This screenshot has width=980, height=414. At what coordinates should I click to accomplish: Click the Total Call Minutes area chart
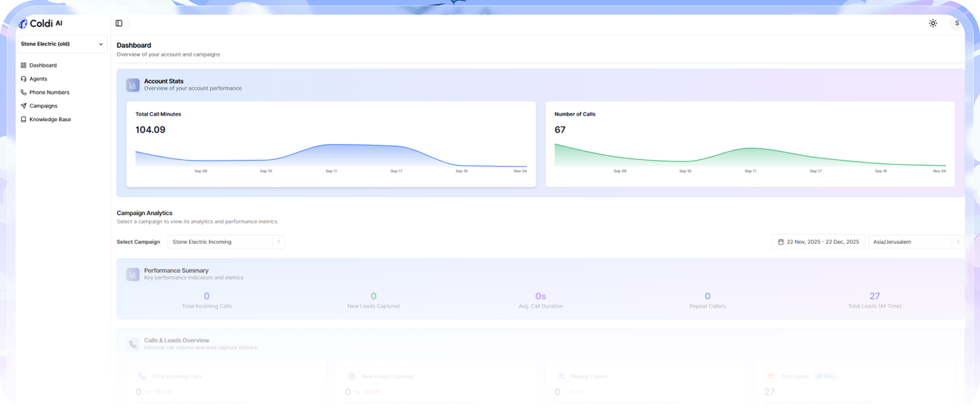click(331, 155)
